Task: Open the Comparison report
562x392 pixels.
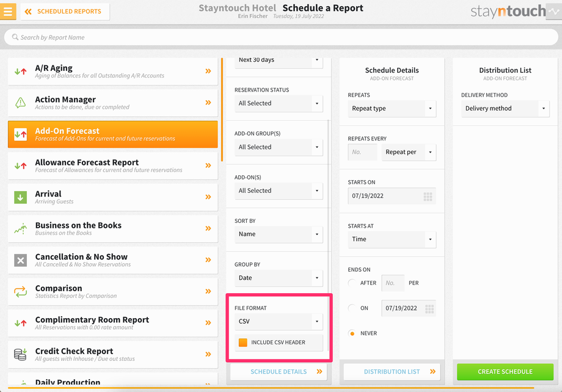Action: click(x=112, y=292)
